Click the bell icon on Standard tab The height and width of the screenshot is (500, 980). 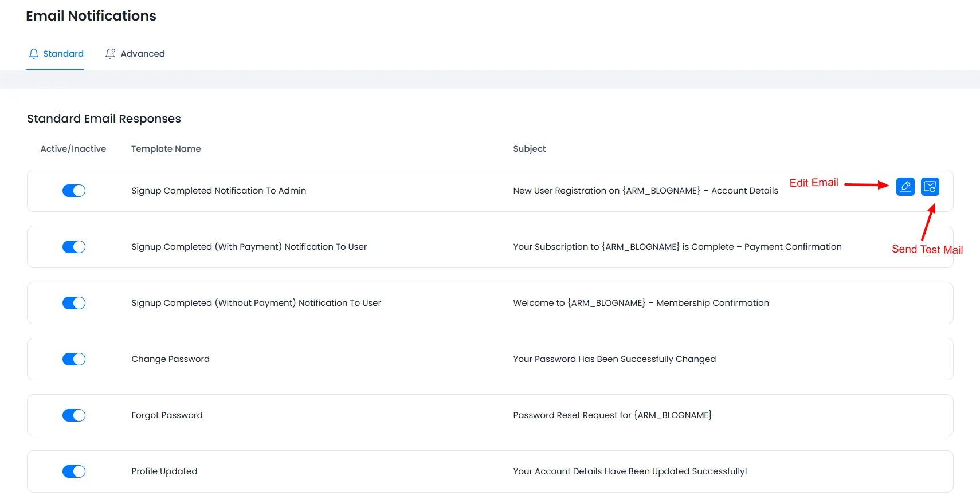point(34,54)
